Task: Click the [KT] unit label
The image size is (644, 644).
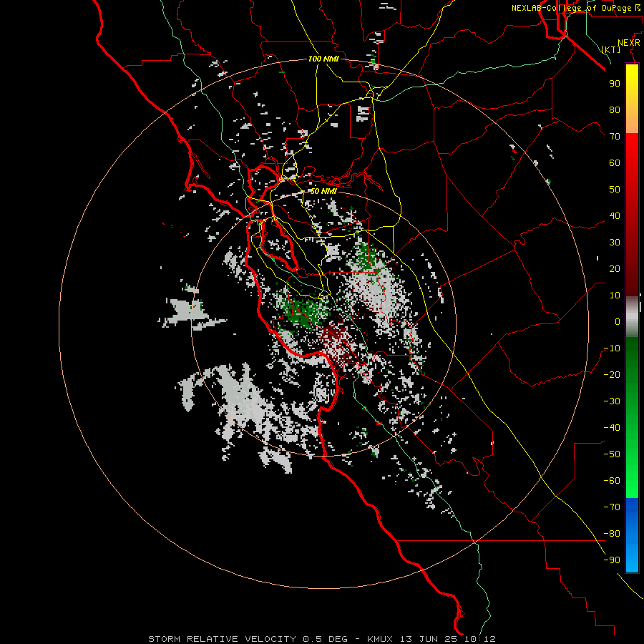Action: click(x=611, y=49)
